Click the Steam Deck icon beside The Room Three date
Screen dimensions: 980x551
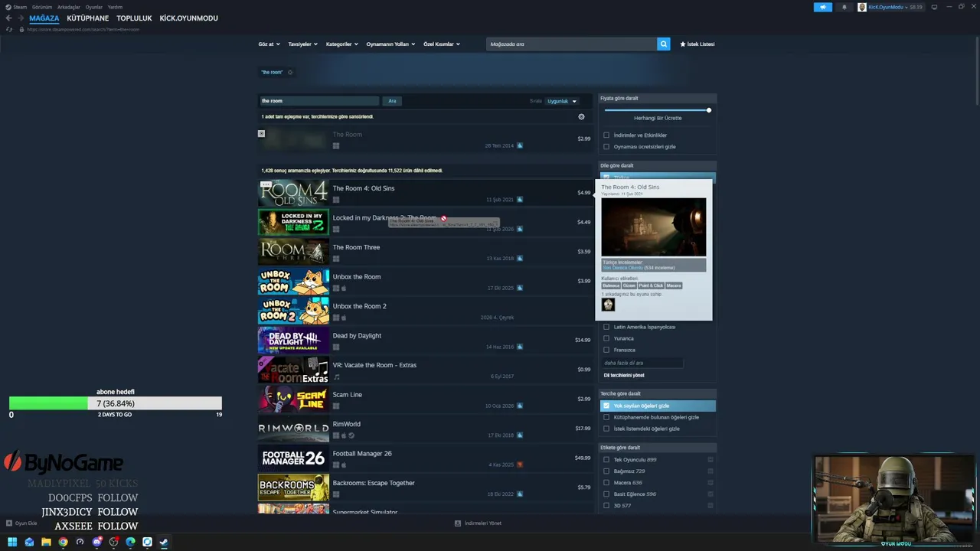520,259
